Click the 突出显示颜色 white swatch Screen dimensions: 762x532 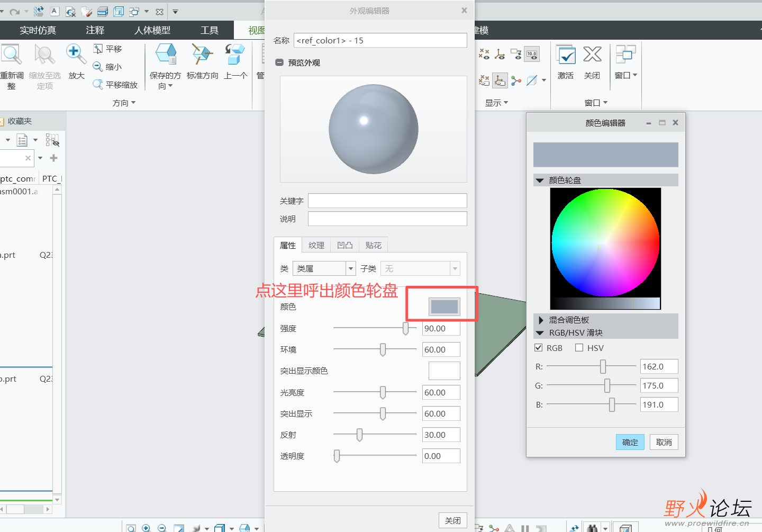(x=444, y=371)
